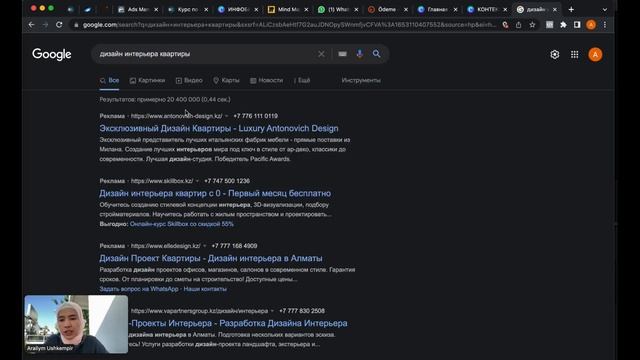Viewport: 640px width, 360px height.
Task: Click the Aralym Ushkempir webcam thumbnail
Action: [76, 324]
